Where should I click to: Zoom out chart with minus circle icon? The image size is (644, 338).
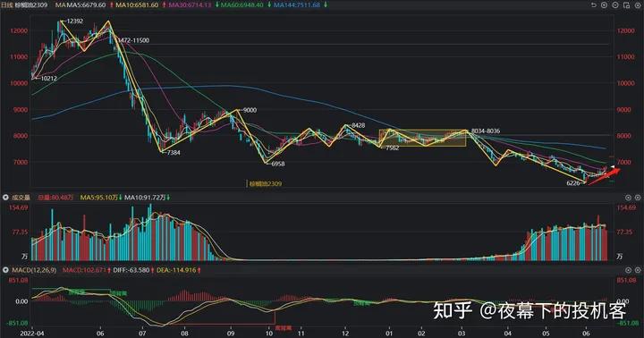pyautogui.click(x=615, y=5)
